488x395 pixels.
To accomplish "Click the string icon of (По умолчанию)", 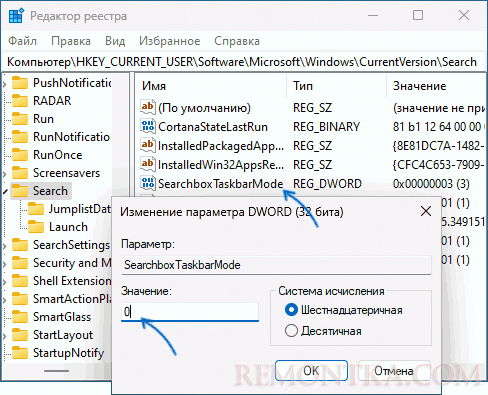I will (x=148, y=107).
